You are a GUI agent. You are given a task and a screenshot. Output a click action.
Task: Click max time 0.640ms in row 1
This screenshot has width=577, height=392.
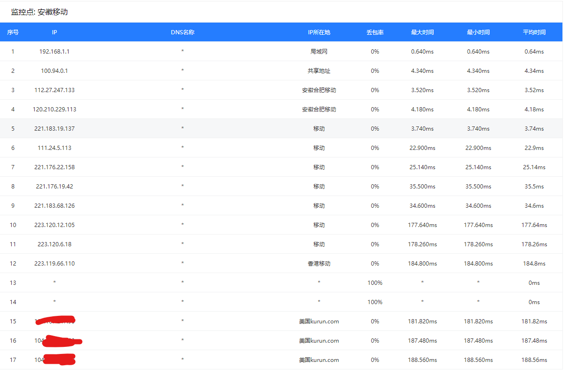pyautogui.click(x=422, y=52)
